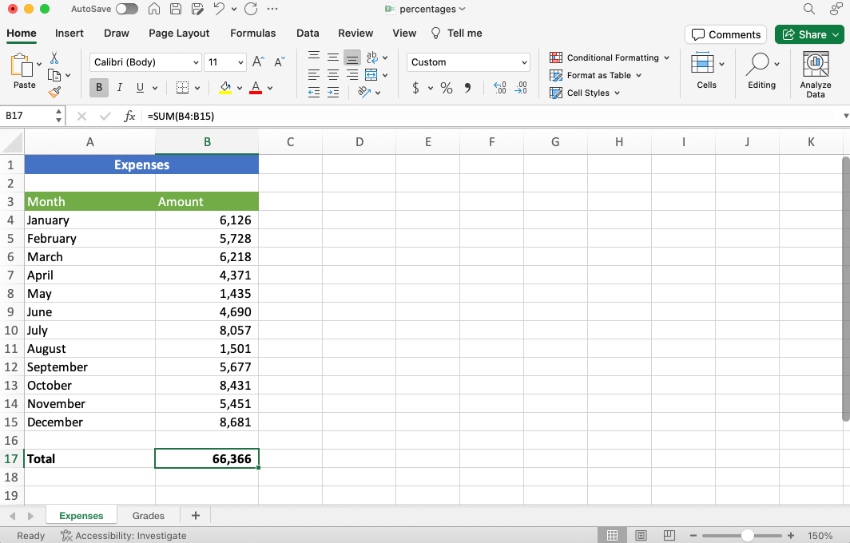This screenshot has height=543, width=850.
Task: Expand Format as Table menu
Action: pos(595,75)
